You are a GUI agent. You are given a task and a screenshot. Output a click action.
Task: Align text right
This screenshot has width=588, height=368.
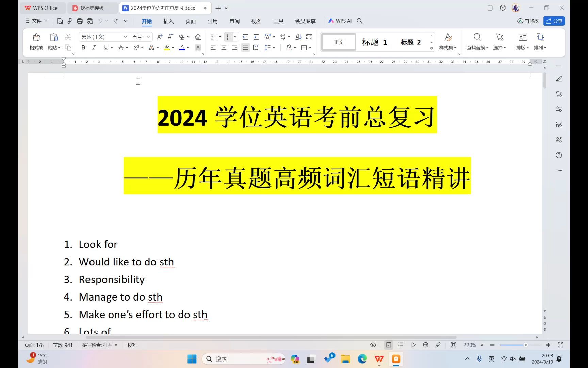(234, 48)
